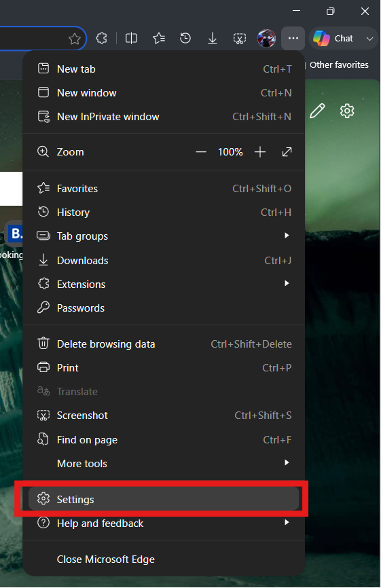The height and width of the screenshot is (588, 381).
Task: Open History from the menu
Action: coord(164,213)
